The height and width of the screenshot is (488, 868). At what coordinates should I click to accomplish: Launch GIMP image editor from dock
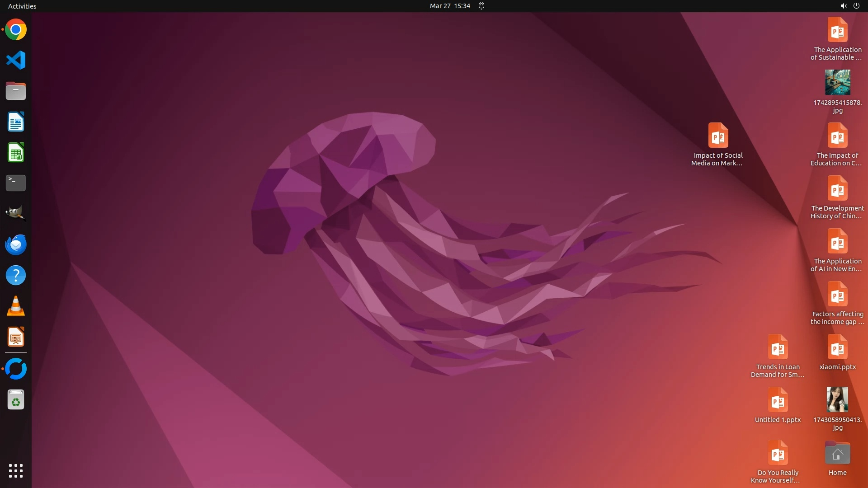click(16, 213)
